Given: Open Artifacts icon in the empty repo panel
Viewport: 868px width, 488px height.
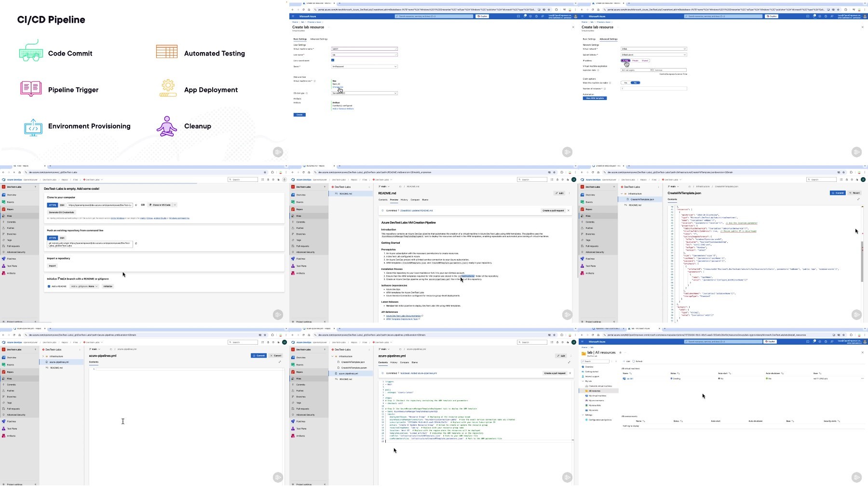Looking at the screenshot, I should [4, 273].
